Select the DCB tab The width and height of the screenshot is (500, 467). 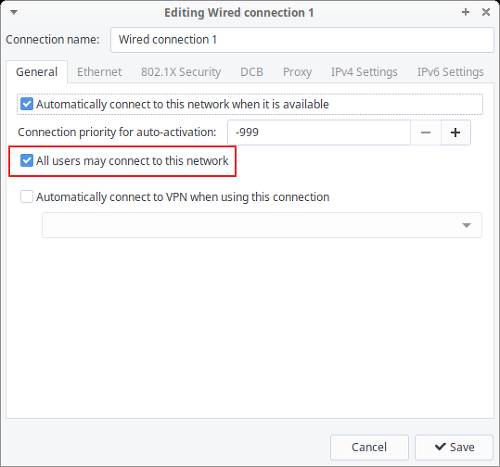tap(252, 72)
